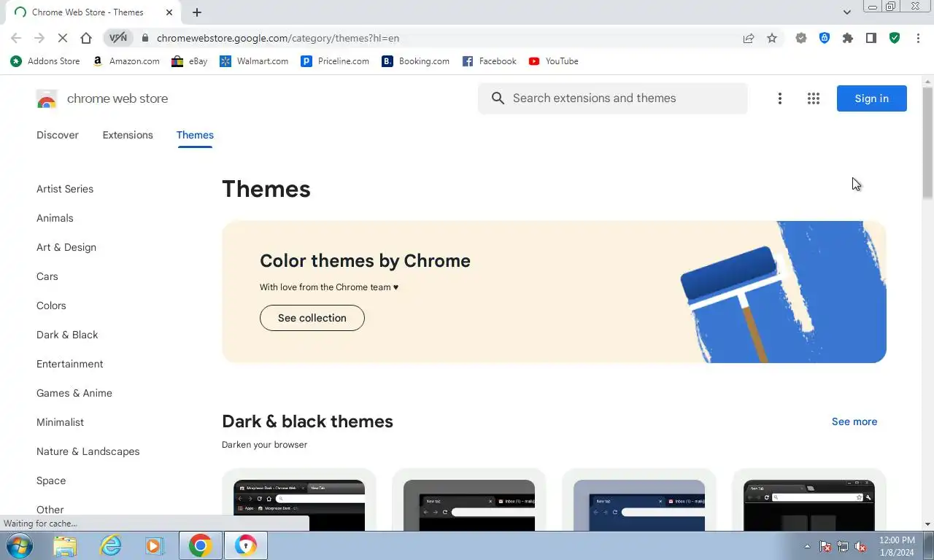The image size is (934, 560).
Task: Click the page vertical scrollbar
Action: point(927,142)
